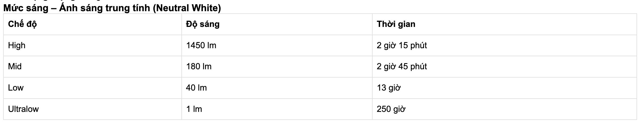Select the 'Chế độ' column header

[22, 24]
